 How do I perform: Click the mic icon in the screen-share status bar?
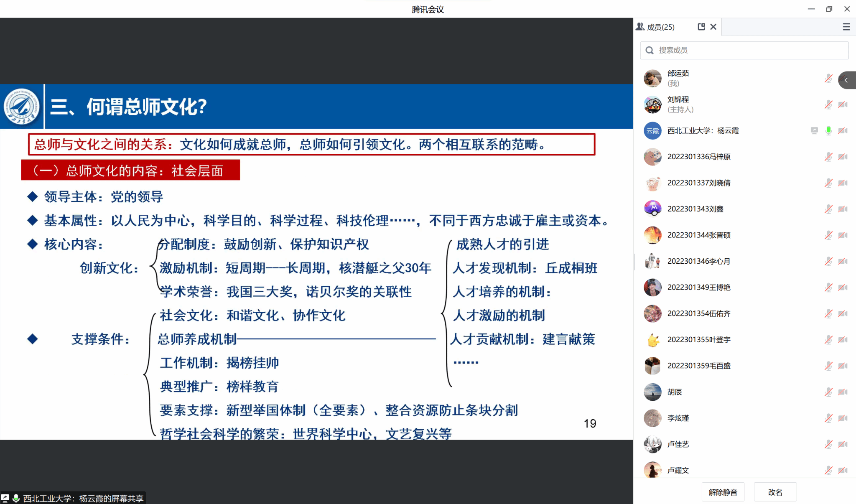[x=16, y=498]
